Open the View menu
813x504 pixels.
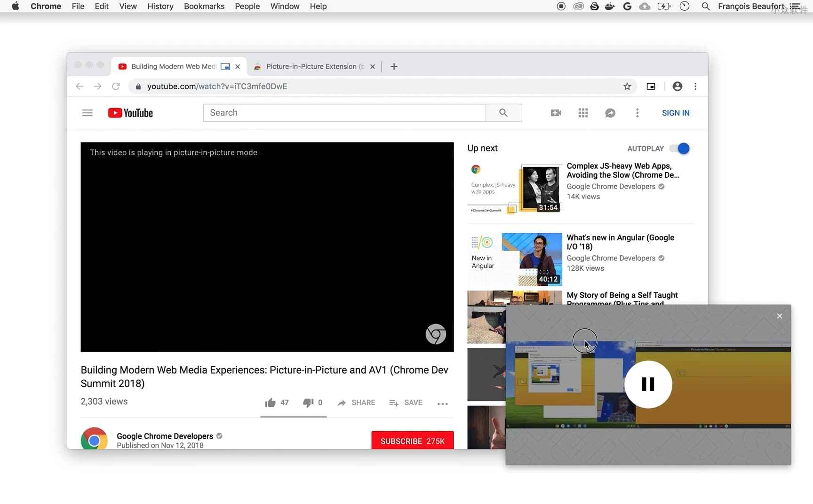(128, 7)
